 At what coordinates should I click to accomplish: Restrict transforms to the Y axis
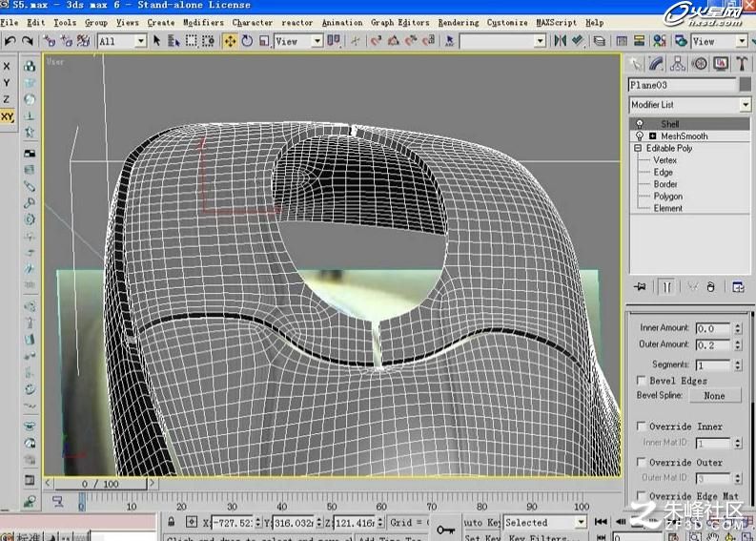tap(7, 82)
